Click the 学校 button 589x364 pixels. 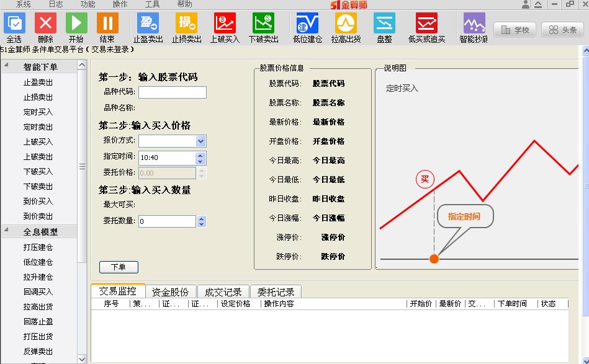pos(515,30)
